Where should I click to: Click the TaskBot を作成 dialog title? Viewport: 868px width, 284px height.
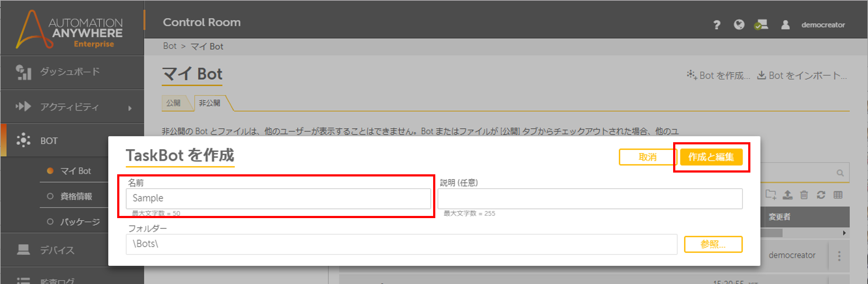click(180, 155)
